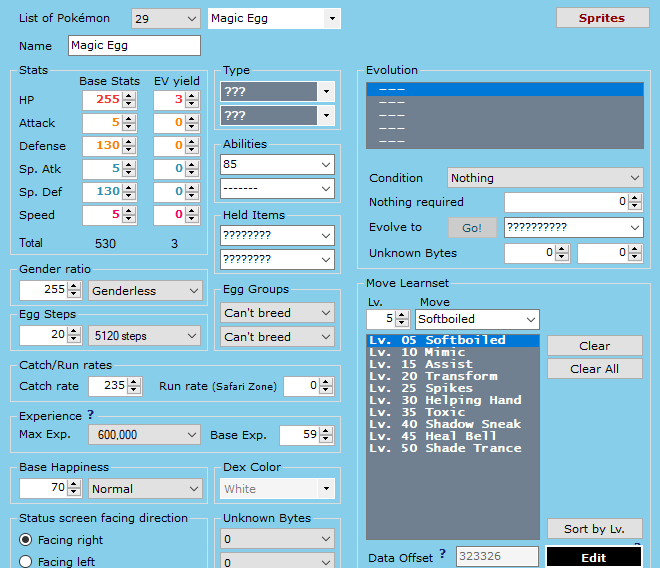This screenshot has height=568, width=660.
Task: Adjust the Catch rate 235 stepper
Action: (134, 386)
